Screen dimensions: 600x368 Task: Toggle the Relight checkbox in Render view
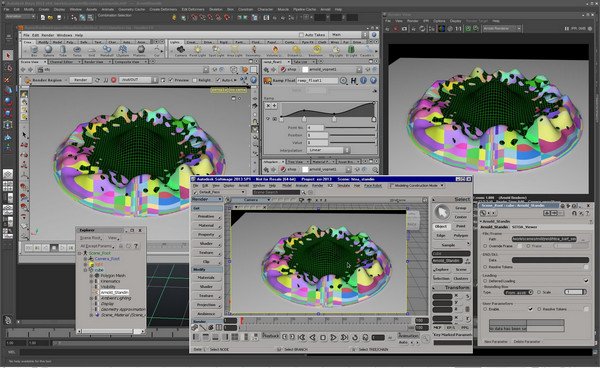pyautogui.click(x=194, y=80)
